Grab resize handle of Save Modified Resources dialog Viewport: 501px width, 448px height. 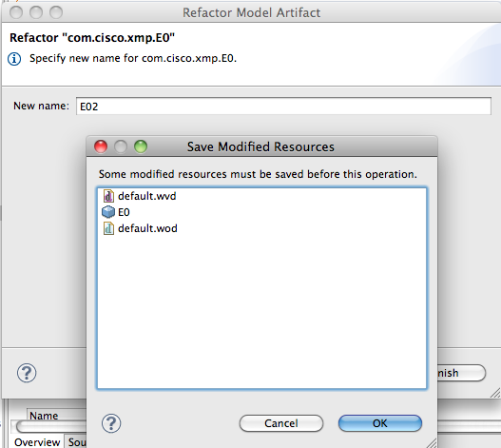432,443
